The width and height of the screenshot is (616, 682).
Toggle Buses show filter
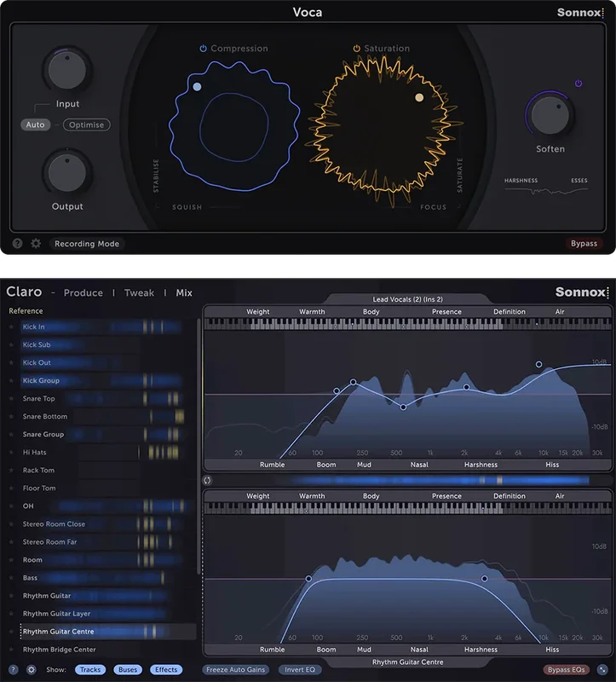[x=128, y=669]
